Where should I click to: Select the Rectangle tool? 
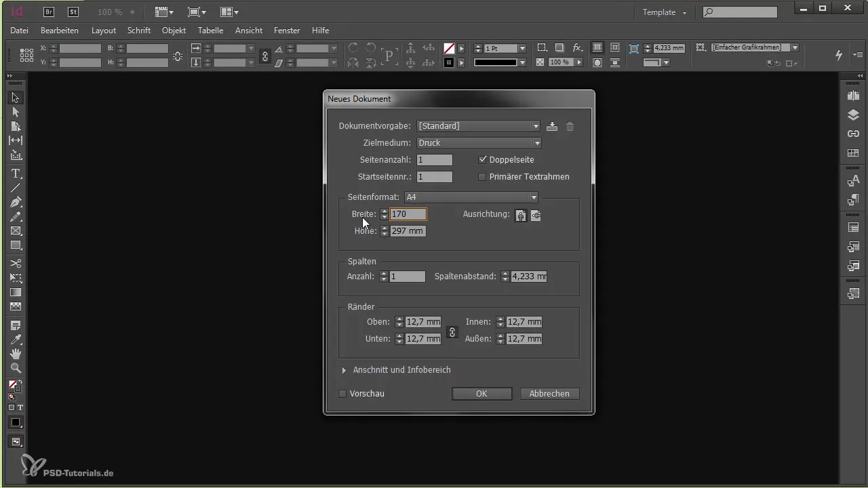coord(16,245)
